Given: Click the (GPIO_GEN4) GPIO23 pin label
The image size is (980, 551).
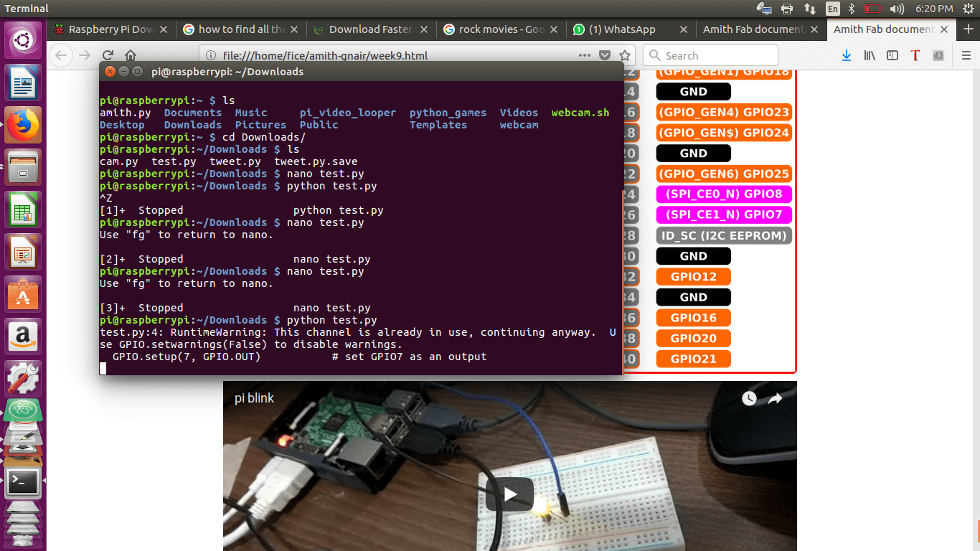Looking at the screenshot, I should [x=723, y=112].
